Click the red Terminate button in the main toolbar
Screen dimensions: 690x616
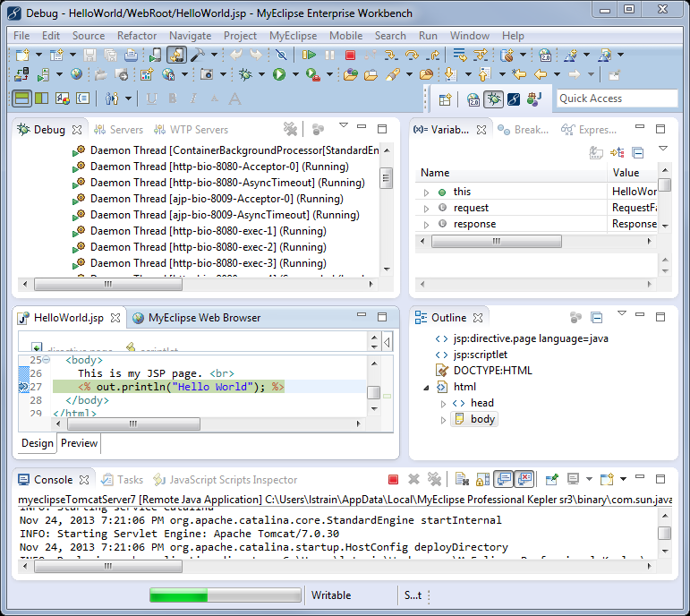coord(350,55)
